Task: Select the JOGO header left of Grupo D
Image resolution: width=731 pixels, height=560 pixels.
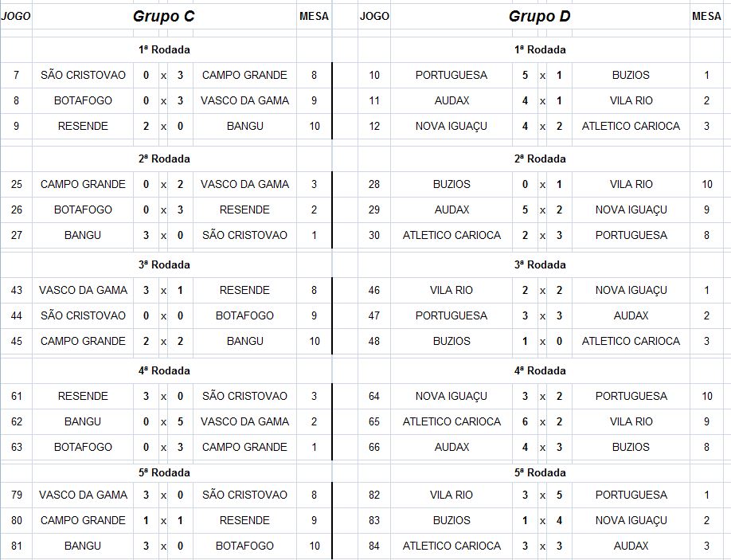Action: 374,16
